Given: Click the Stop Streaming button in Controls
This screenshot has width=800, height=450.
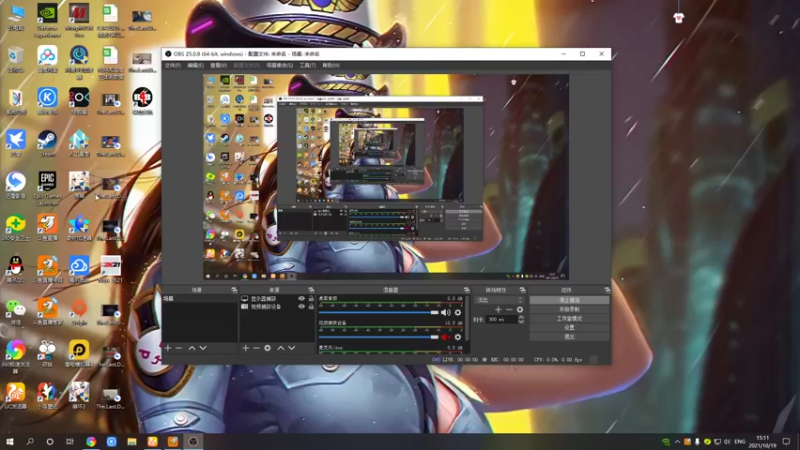Looking at the screenshot, I should pyautogui.click(x=569, y=300).
